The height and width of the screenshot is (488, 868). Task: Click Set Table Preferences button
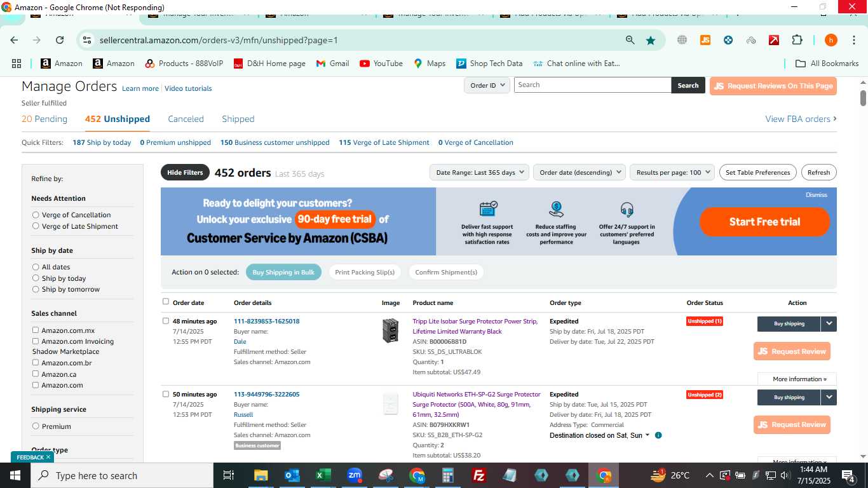(758, 172)
